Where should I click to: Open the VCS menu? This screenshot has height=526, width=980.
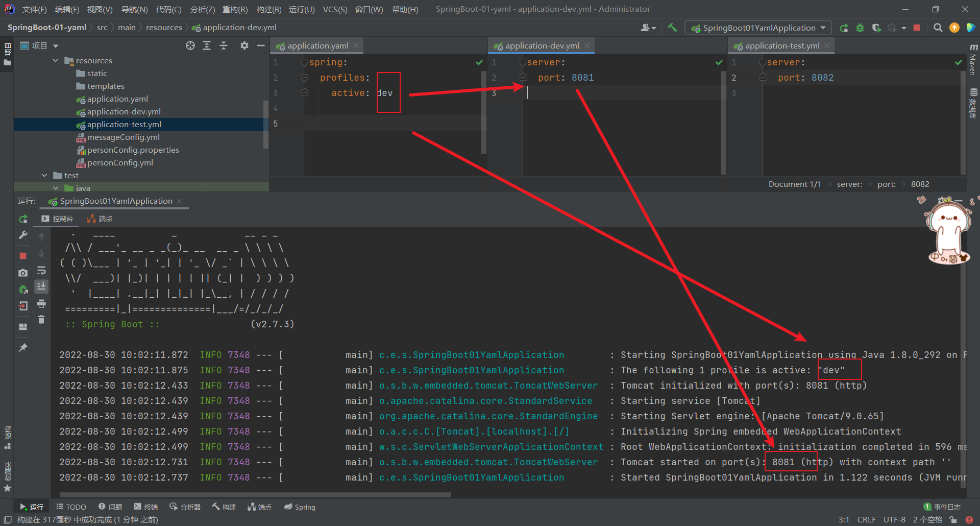coord(335,9)
